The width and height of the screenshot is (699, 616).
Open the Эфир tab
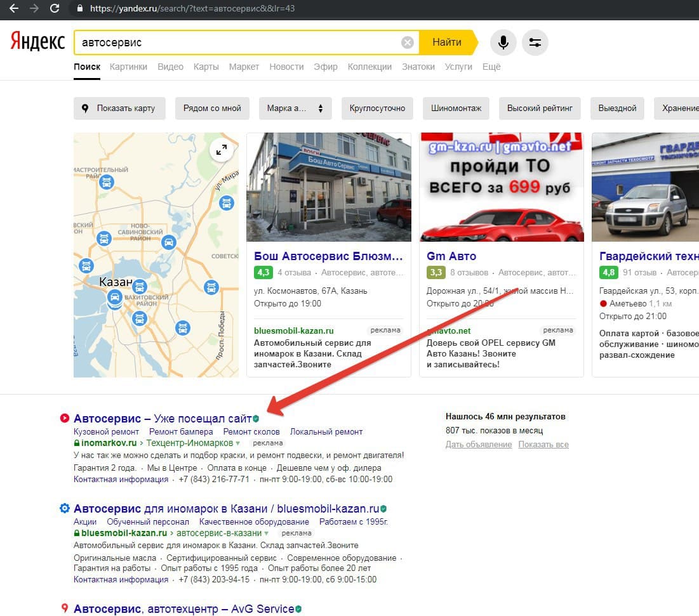point(326,67)
